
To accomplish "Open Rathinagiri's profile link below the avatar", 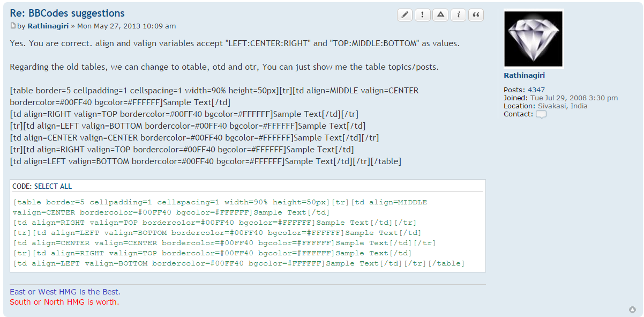I will point(524,76).
